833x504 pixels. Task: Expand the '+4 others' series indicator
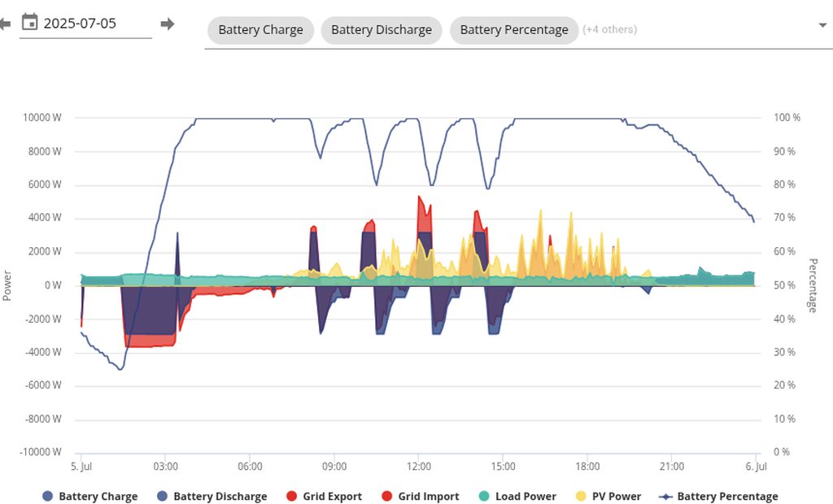pyautogui.click(x=609, y=30)
